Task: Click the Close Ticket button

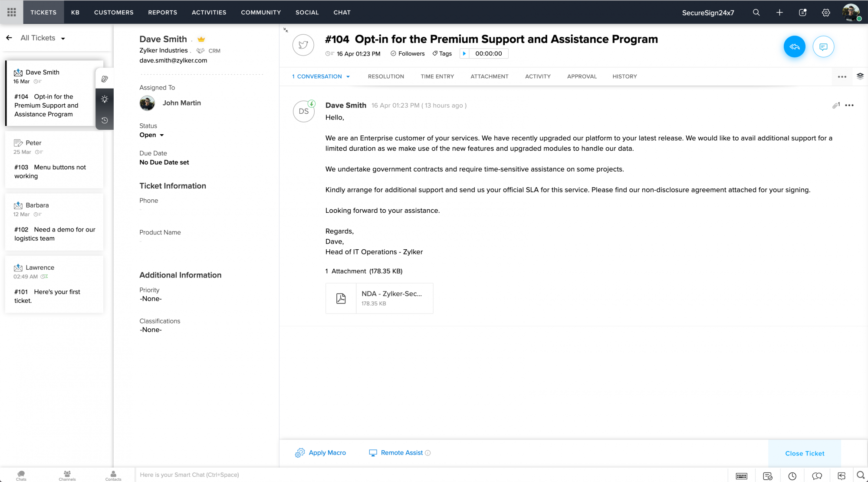Action: point(805,453)
